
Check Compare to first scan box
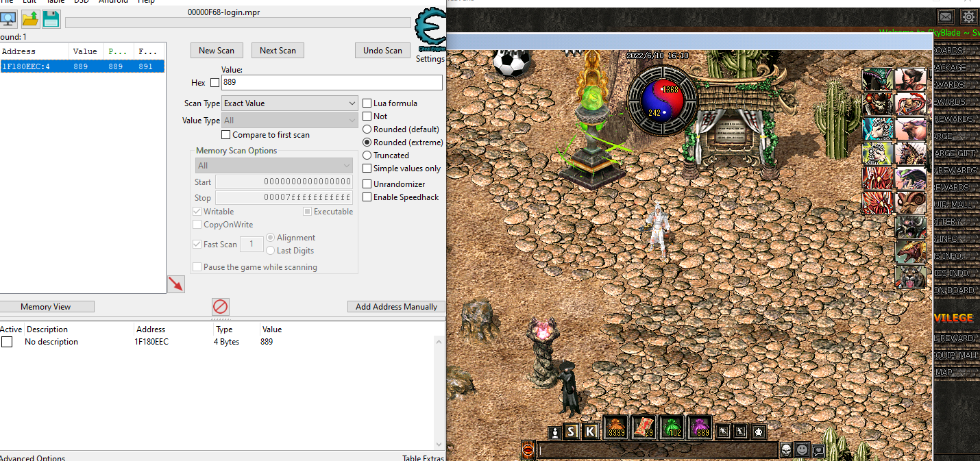tap(226, 135)
